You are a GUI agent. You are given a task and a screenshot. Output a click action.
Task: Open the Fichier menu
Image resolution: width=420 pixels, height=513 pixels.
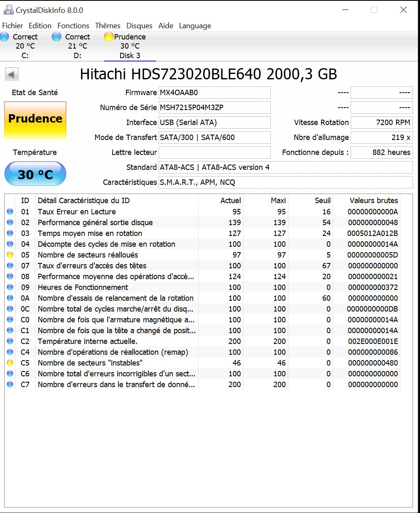pos(12,26)
